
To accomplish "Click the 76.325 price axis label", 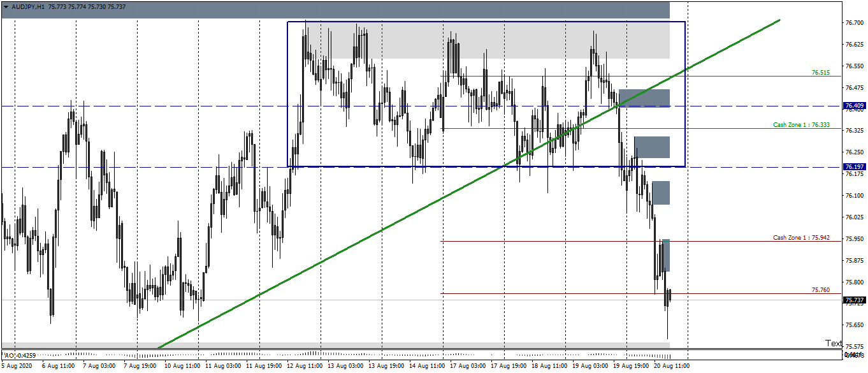I will click(854, 131).
